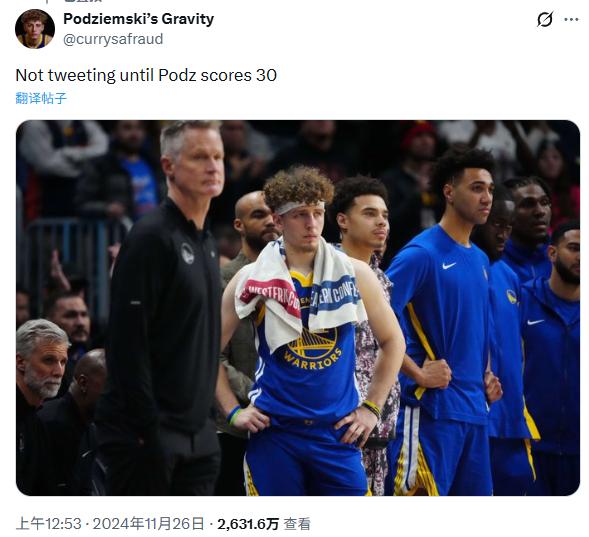Click the white headband on the curly-haired player
Screen dimensions: 589x537
coord(301,207)
